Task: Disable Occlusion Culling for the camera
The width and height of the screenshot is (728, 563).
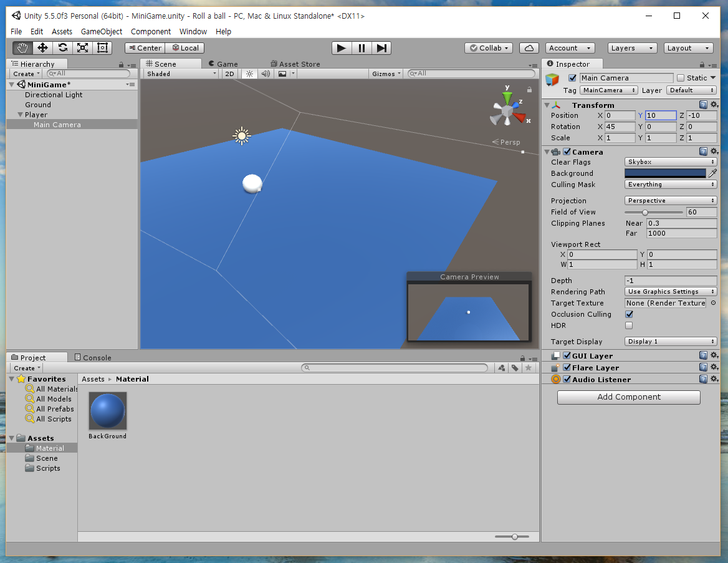Action: 629,314
